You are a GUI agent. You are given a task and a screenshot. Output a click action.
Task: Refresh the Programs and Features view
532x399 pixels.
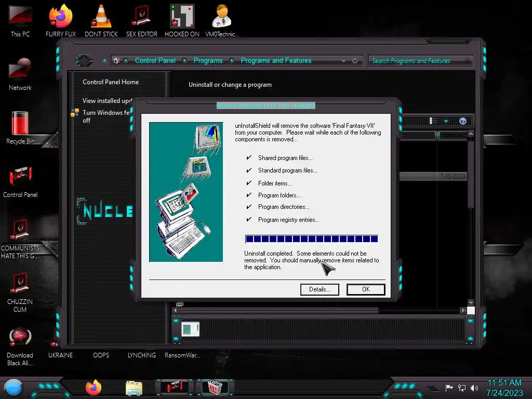click(355, 61)
